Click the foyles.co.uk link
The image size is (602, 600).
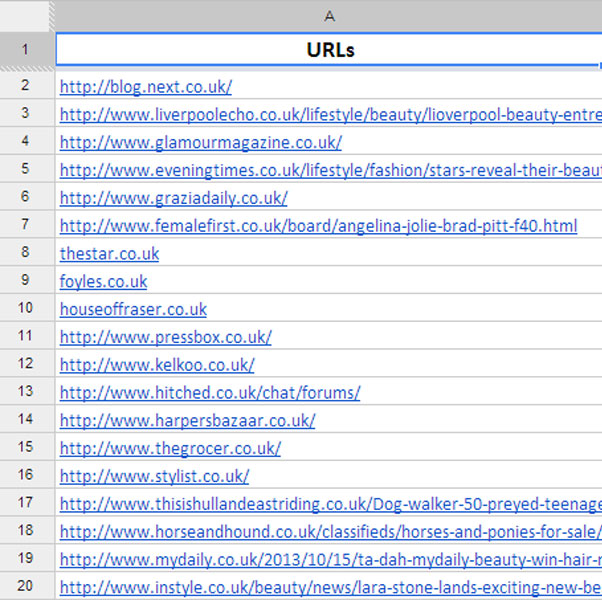point(103,282)
